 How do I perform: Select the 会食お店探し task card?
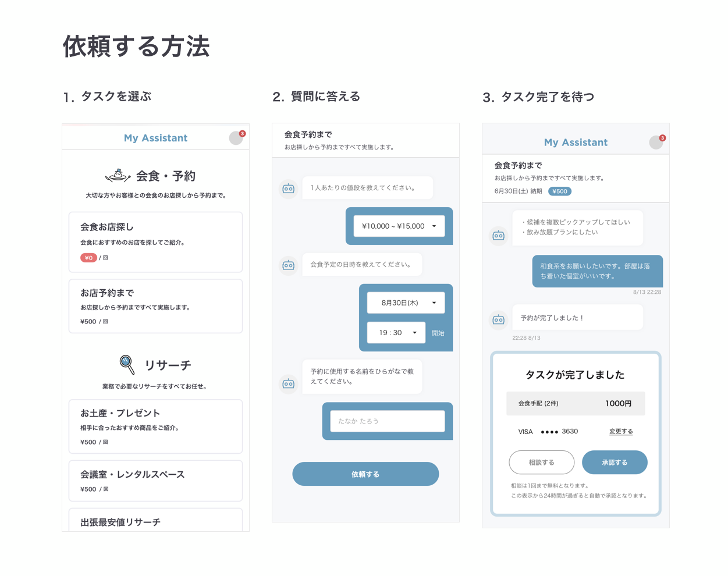click(155, 242)
